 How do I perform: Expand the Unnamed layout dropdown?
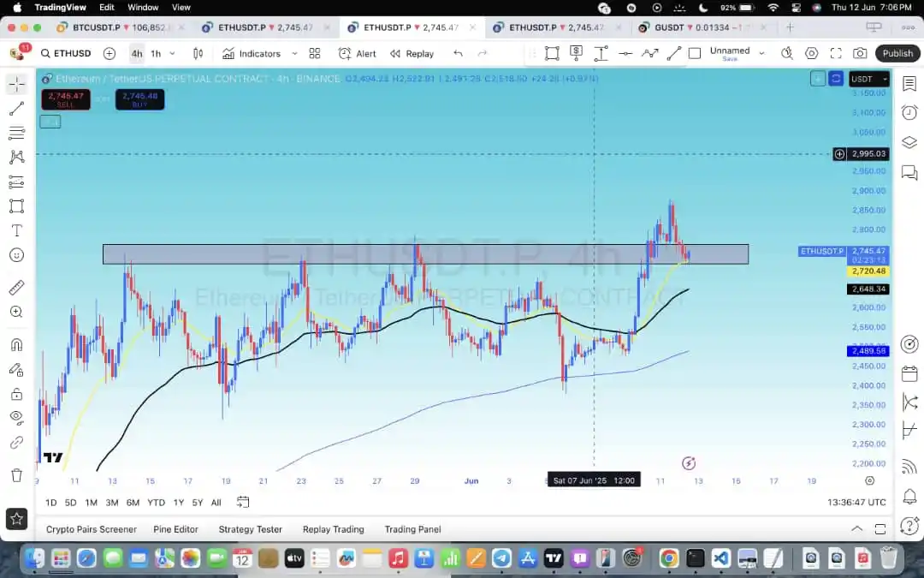point(761,53)
